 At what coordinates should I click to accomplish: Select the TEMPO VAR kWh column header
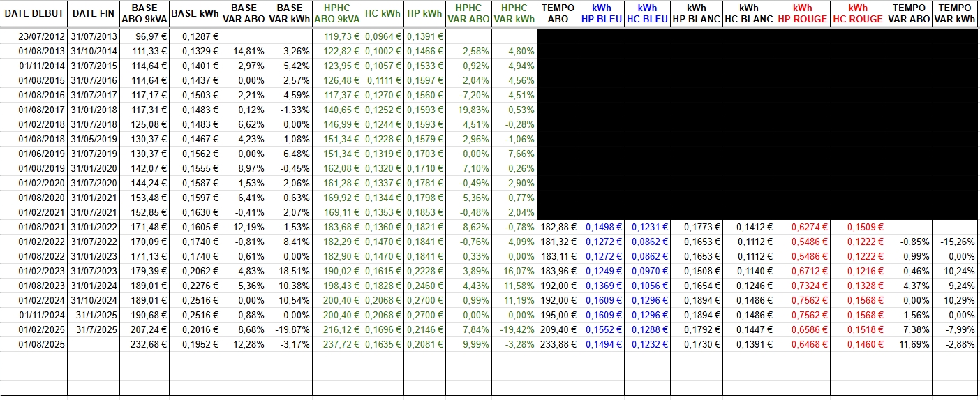tap(956, 13)
